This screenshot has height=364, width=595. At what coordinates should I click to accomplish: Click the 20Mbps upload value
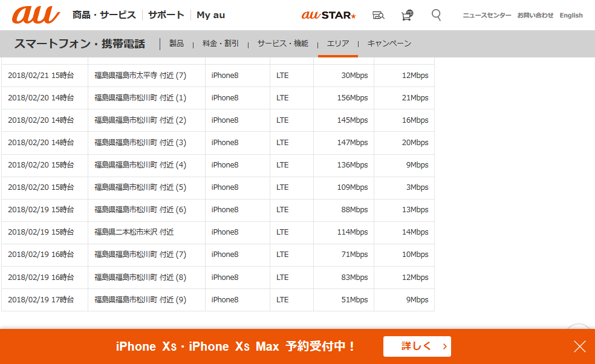(415, 142)
